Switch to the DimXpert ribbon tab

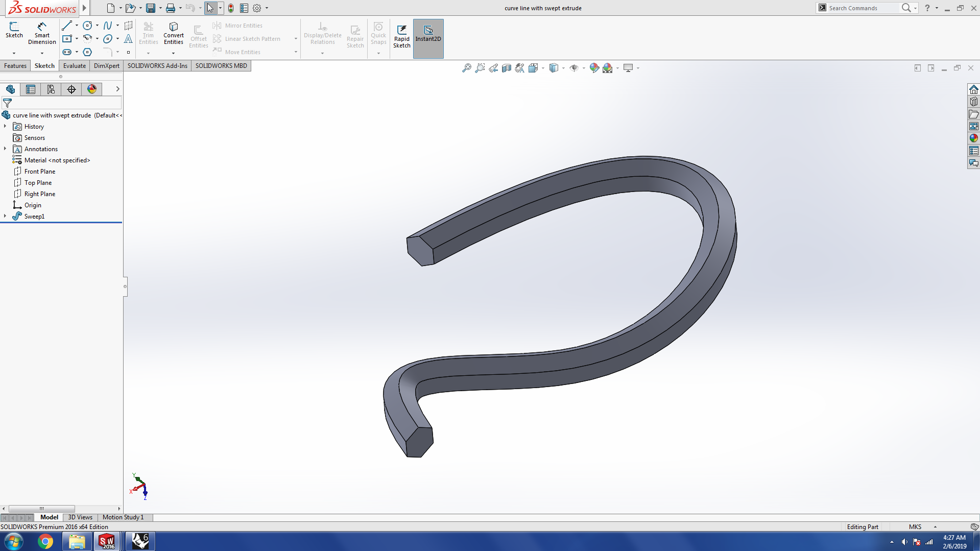[x=107, y=66]
